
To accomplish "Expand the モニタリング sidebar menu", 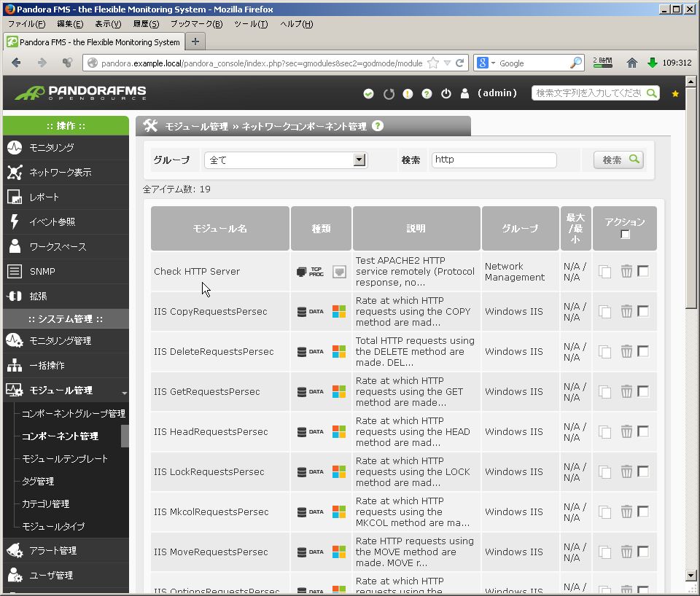I will tap(66, 147).
